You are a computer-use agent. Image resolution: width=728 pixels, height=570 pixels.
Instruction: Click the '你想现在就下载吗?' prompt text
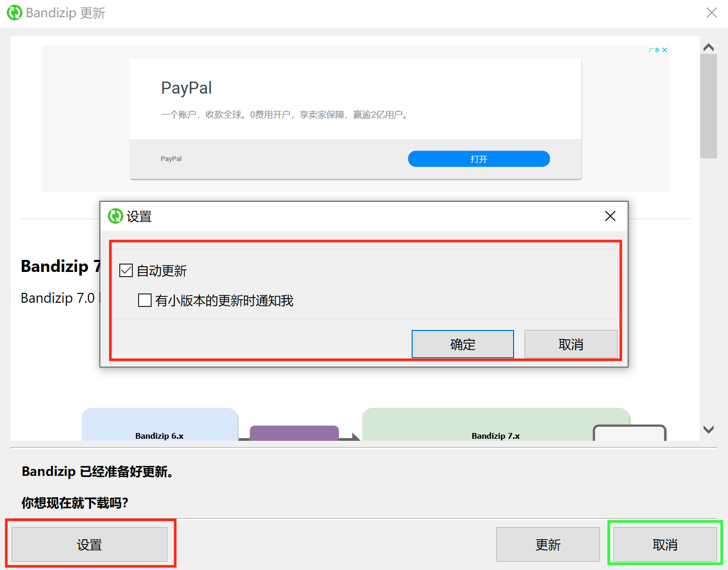pos(75,503)
